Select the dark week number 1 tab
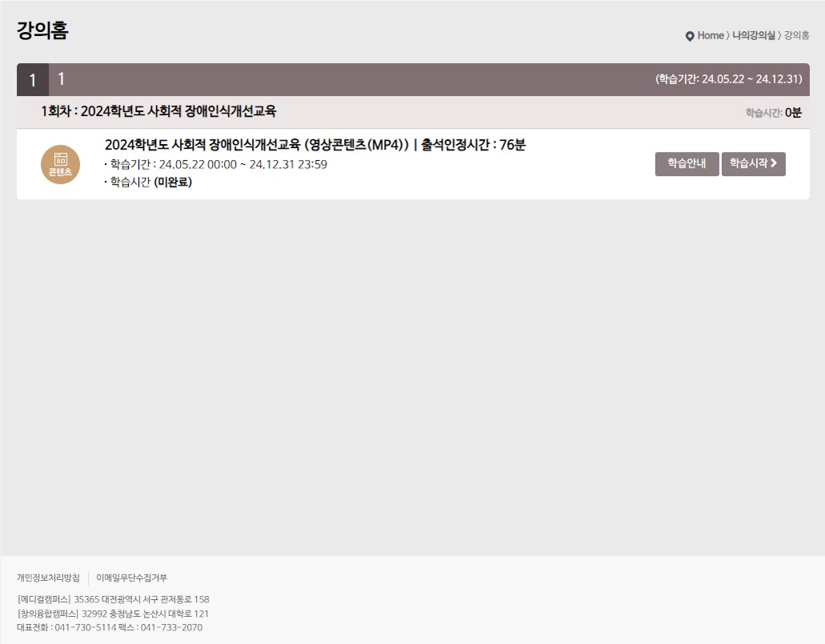This screenshot has width=825, height=644. pos(33,80)
